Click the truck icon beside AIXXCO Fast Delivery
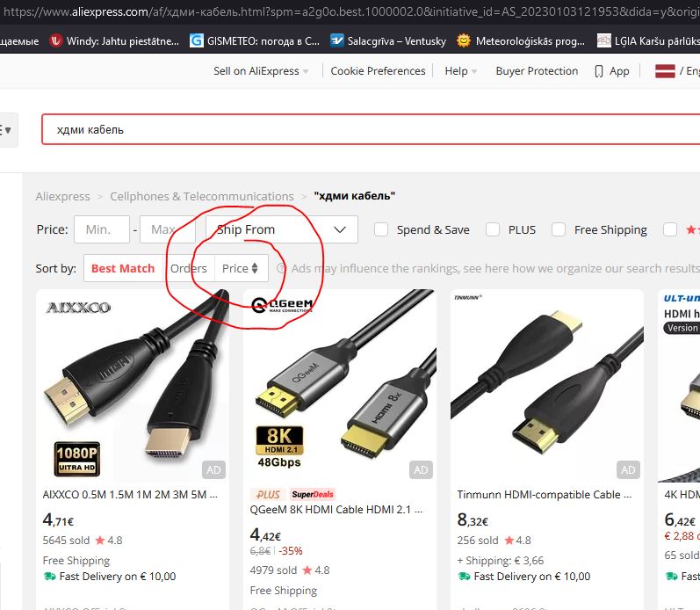 [x=49, y=577]
